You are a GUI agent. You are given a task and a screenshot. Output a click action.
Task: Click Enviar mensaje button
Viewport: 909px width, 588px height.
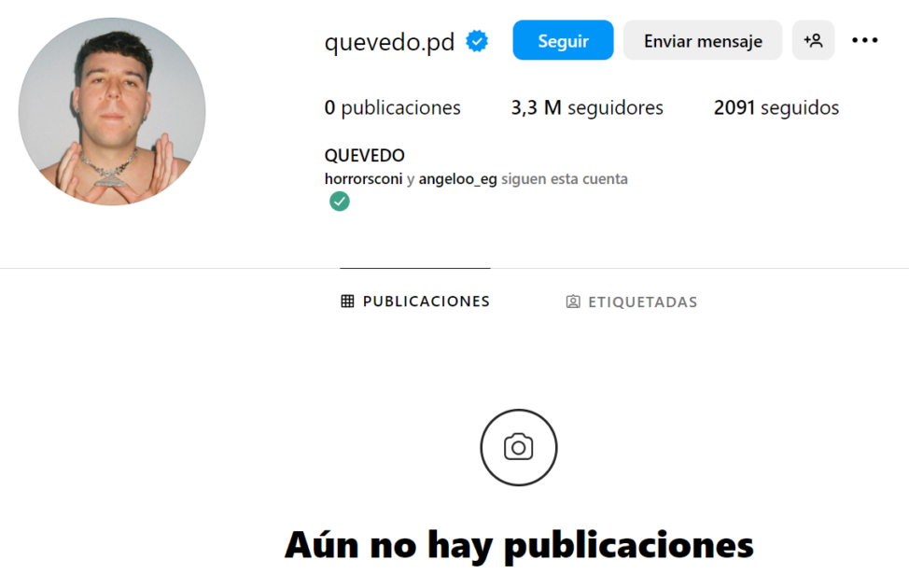click(703, 40)
